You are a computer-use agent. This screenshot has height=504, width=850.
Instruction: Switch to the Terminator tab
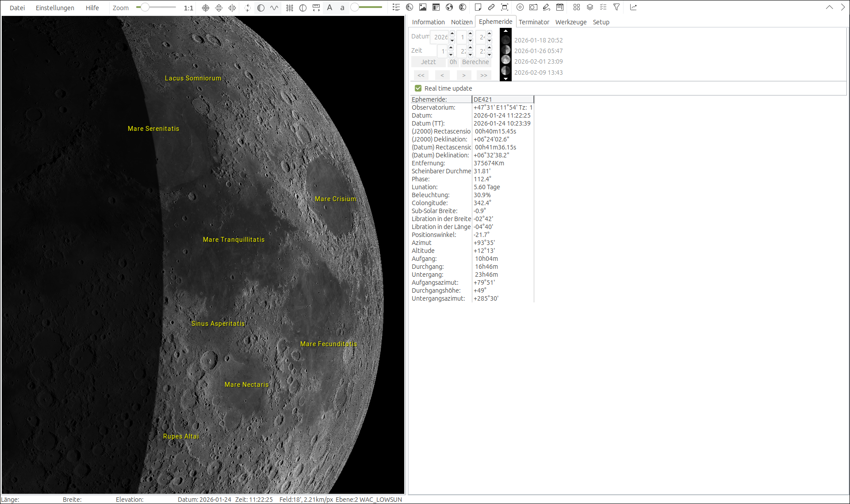click(534, 22)
